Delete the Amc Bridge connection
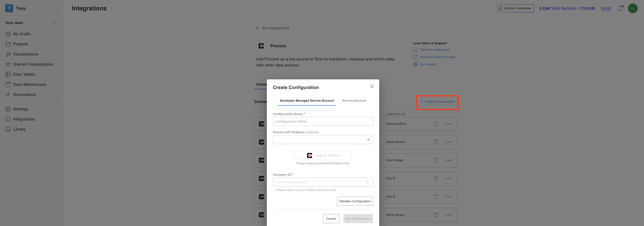 [436, 160]
